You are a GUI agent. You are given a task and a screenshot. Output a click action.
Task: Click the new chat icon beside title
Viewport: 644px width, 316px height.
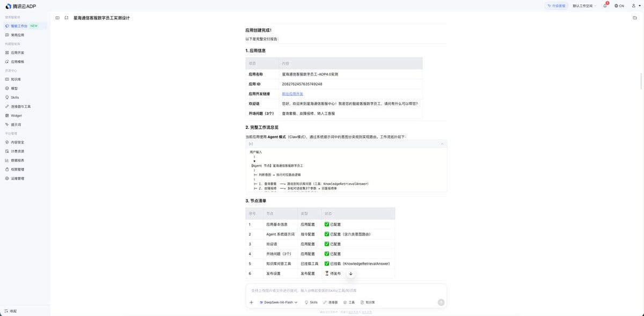(67, 18)
